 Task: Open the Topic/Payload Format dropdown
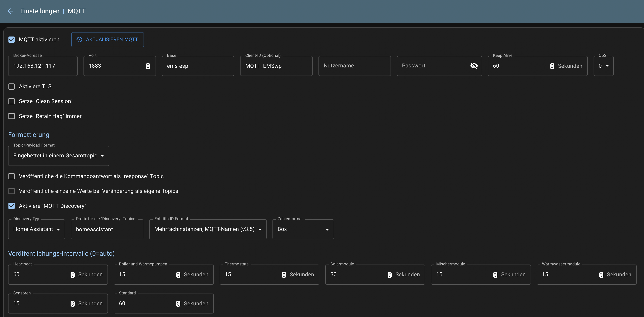[x=59, y=156]
